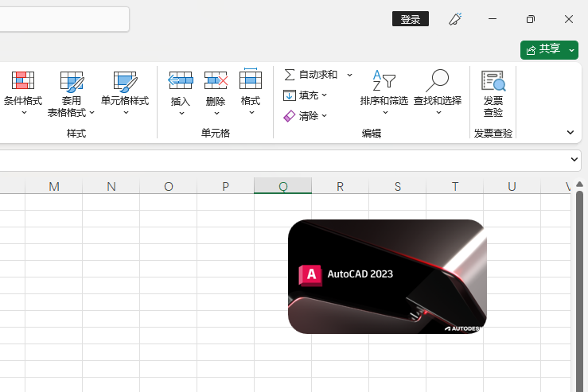588x392 pixels.
Task: Select column M header
Action: (53, 186)
